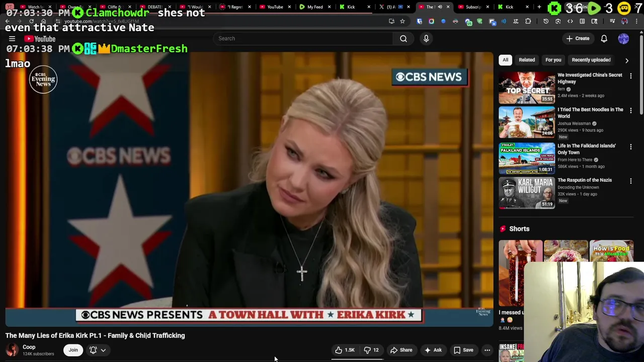Open the YouTube notifications bell
The width and height of the screenshot is (644, 362).
click(x=604, y=39)
